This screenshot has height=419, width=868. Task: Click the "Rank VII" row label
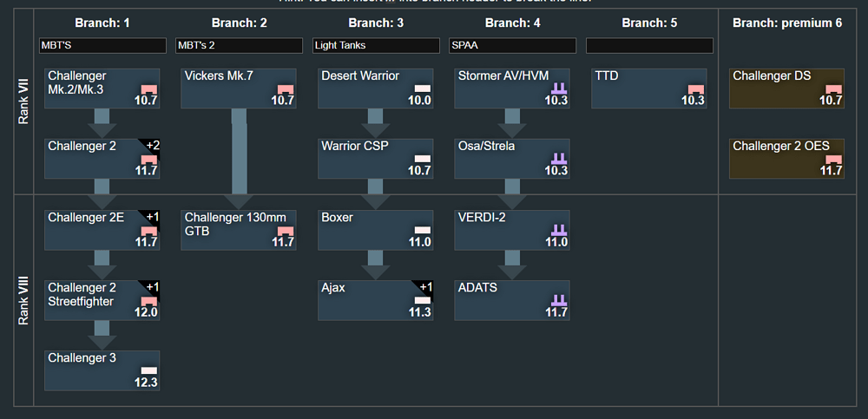click(23, 103)
